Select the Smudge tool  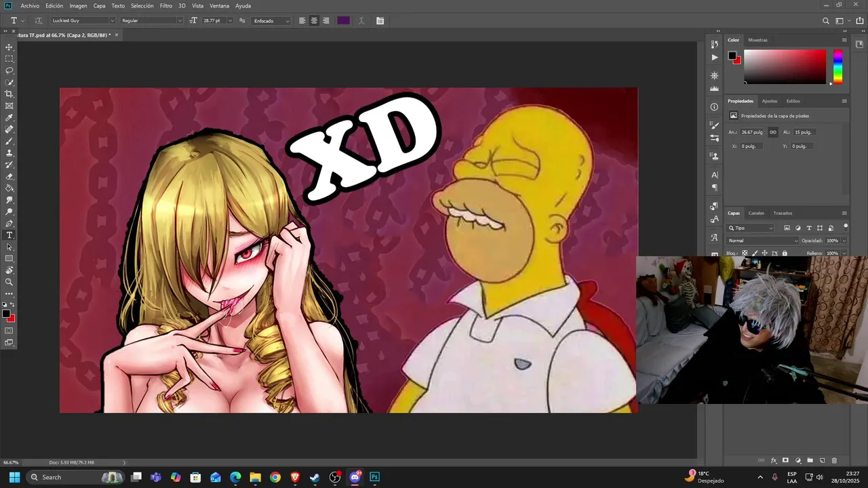pos(9,200)
